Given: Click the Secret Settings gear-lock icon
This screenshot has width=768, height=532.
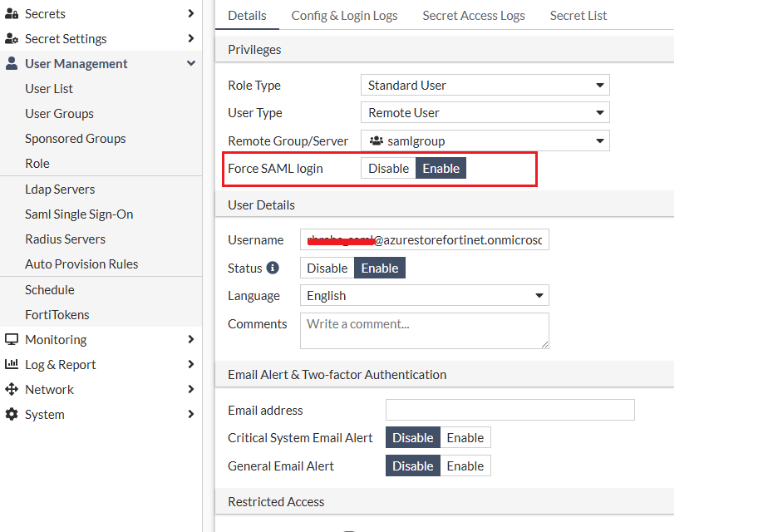Looking at the screenshot, I should point(12,39).
